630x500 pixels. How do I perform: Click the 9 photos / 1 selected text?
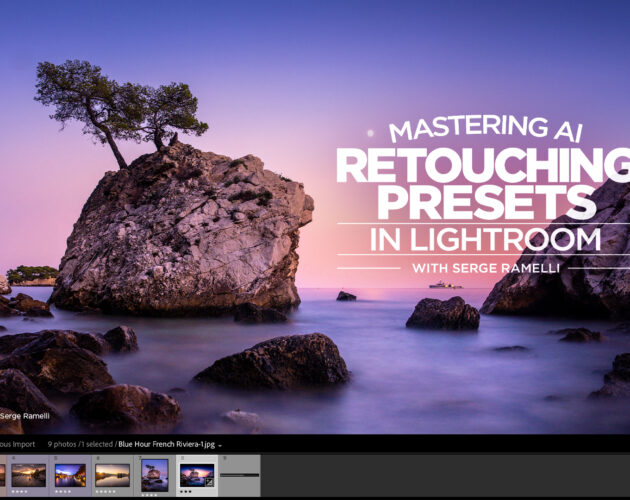[78, 444]
